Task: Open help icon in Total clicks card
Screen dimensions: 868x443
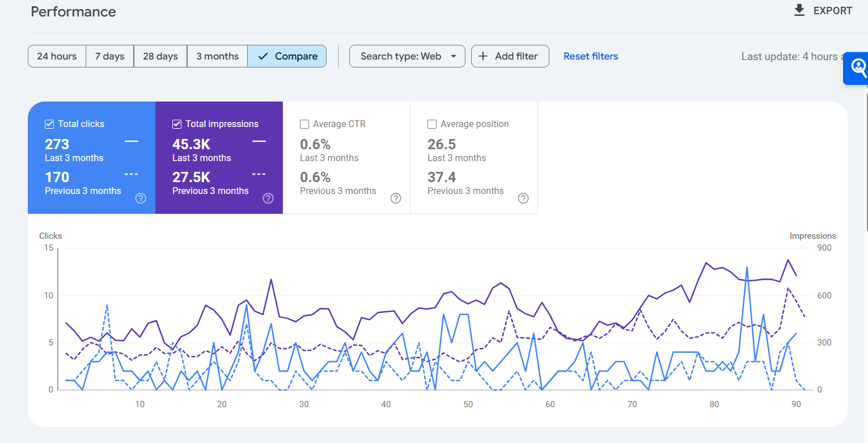Action: (141, 198)
